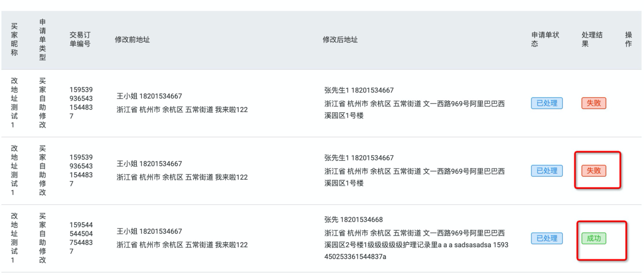644x275 pixels.
Task: Click the third row's 已处理 status tag
Action: click(x=546, y=238)
